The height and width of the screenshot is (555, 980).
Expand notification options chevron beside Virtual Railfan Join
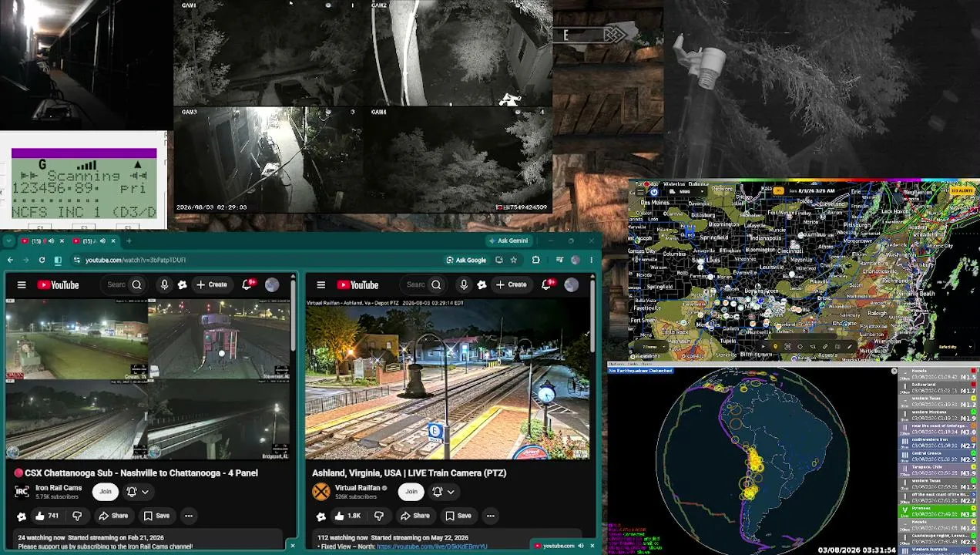click(451, 491)
